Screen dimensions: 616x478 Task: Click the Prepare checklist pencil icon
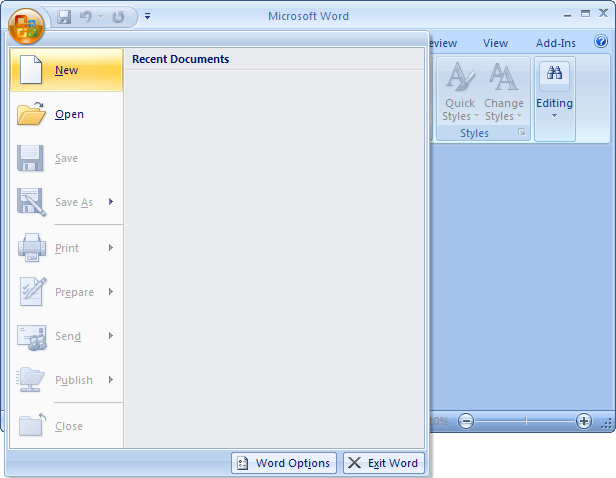[x=33, y=291]
